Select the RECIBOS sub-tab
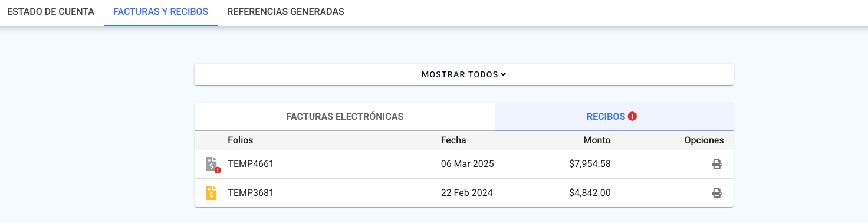This screenshot has height=223, width=868. (x=614, y=117)
